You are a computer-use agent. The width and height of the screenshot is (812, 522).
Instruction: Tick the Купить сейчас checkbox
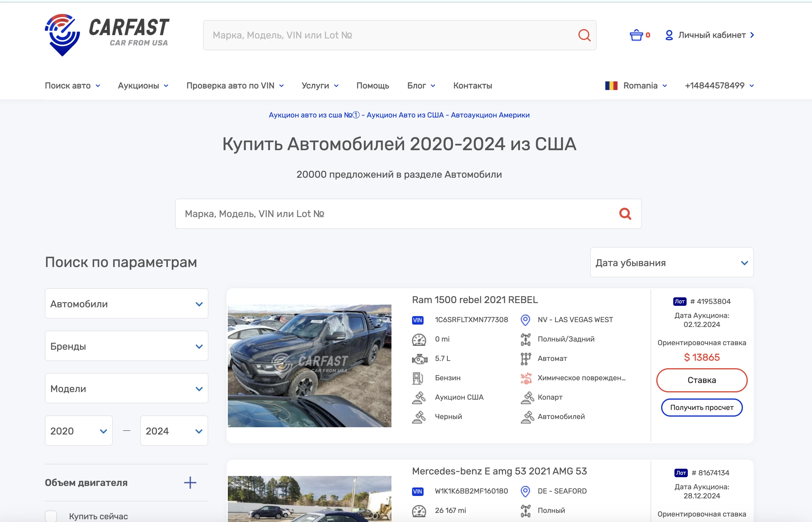click(51, 516)
